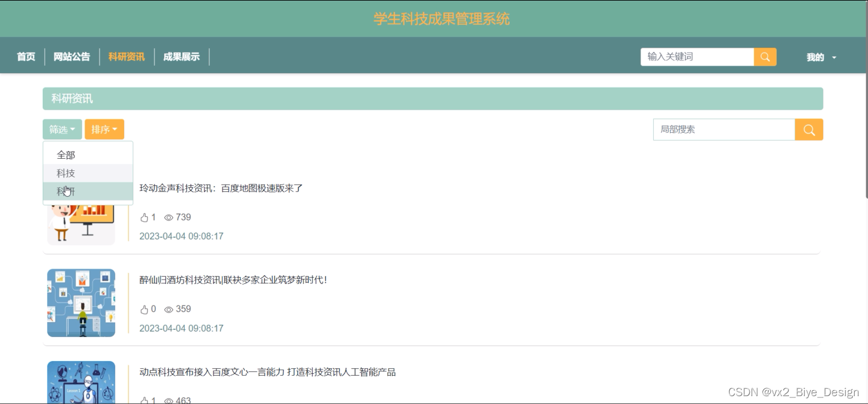Click the thumbs-up icon on the 醉仙归酒坊 article
868x404 pixels.
[144, 309]
